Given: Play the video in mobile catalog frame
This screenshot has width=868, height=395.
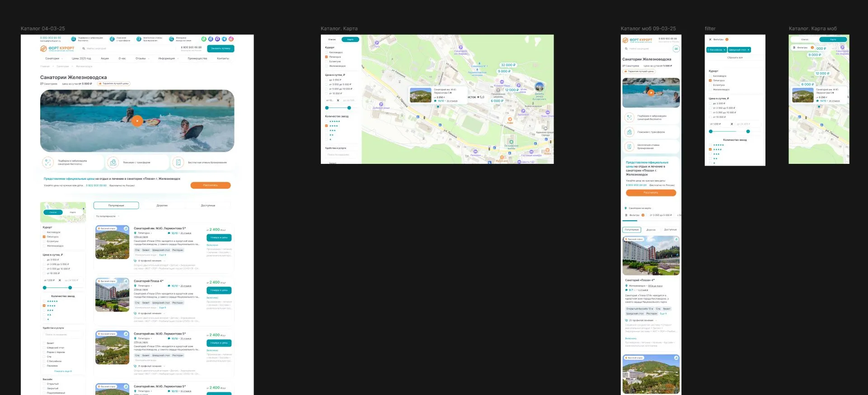Looking at the screenshot, I should click(651, 93).
